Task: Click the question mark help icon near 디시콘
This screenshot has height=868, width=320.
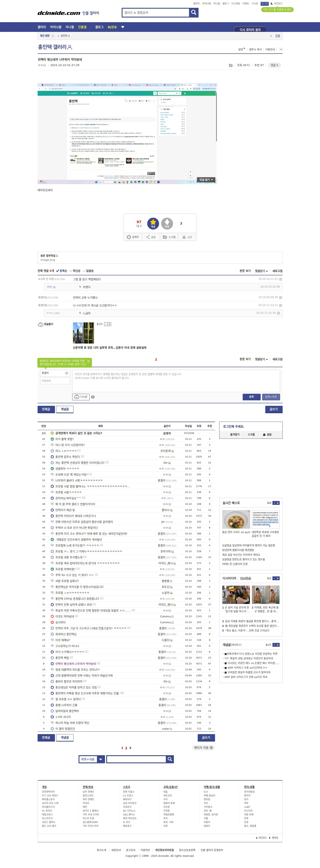Action: pyautogui.click(x=93, y=397)
